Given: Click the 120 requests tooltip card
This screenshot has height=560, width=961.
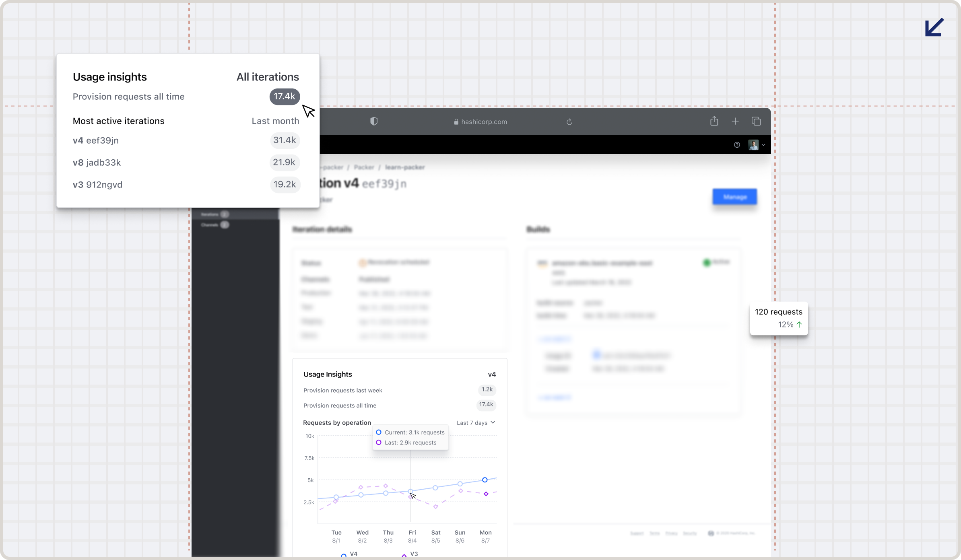Looking at the screenshot, I should pyautogui.click(x=778, y=318).
